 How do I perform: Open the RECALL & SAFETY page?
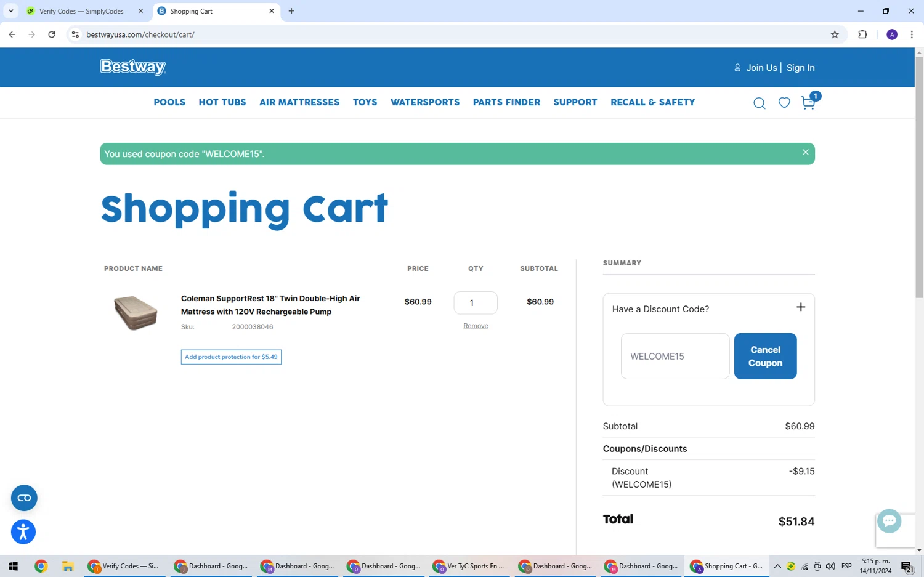pos(653,102)
